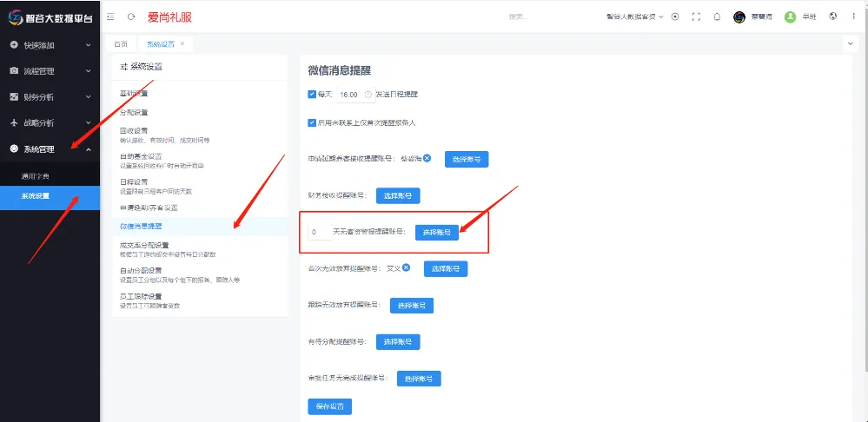Remove account tag with blue X after 申请延期
868x422 pixels.
click(x=427, y=158)
